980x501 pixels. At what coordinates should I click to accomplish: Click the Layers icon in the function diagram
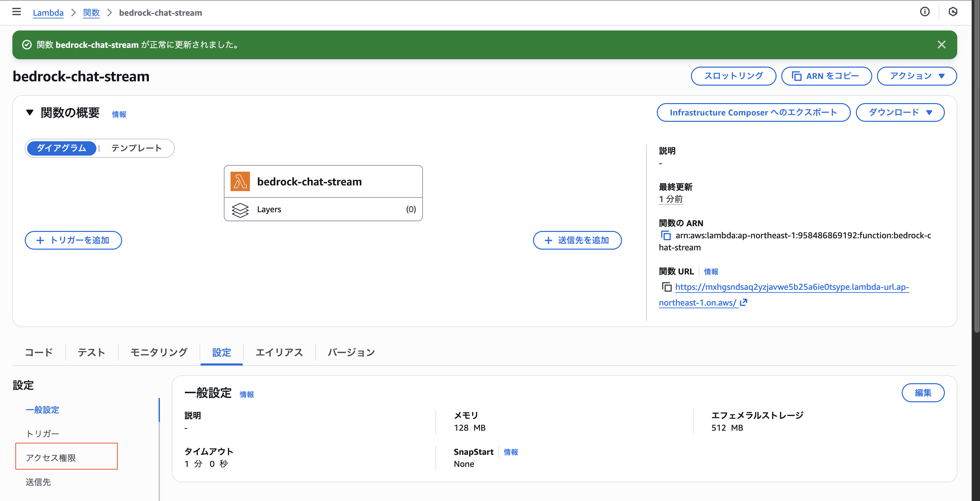point(240,209)
